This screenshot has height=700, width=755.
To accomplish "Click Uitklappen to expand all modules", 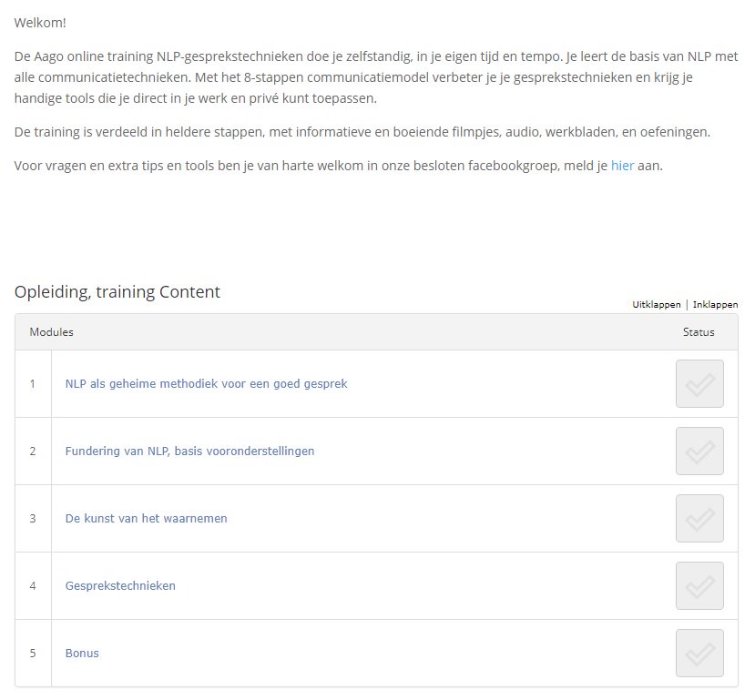I will (x=657, y=305).
